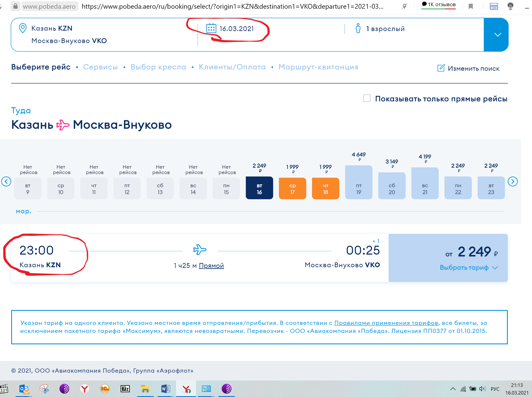This screenshot has width=532, height=397.
Task: Click the Клиенты/Оплата step tab
Action: 232,67
